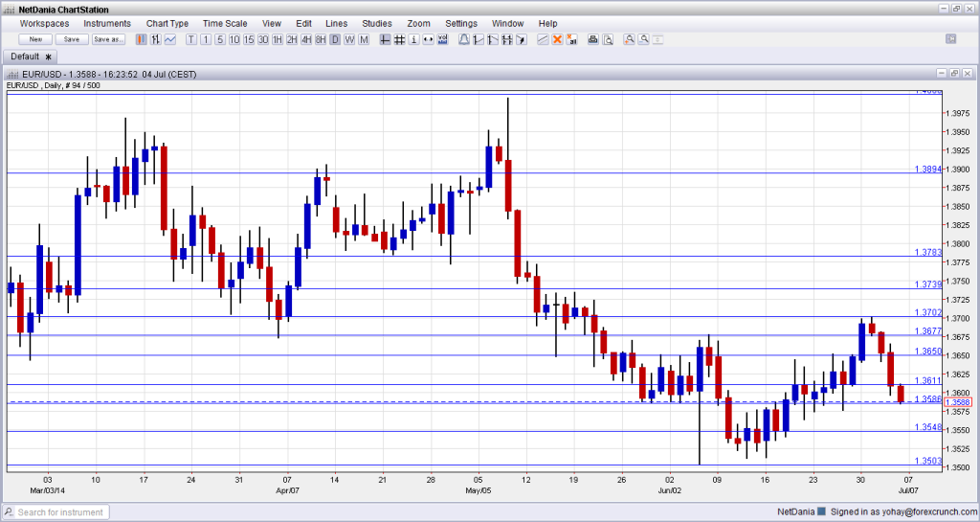Click the delete all lines icon
980x522 pixels.
571,39
